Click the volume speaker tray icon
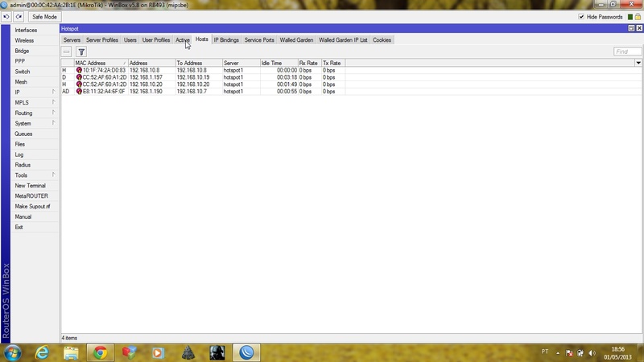The height and width of the screenshot is (362, 644). pos(592,353)
